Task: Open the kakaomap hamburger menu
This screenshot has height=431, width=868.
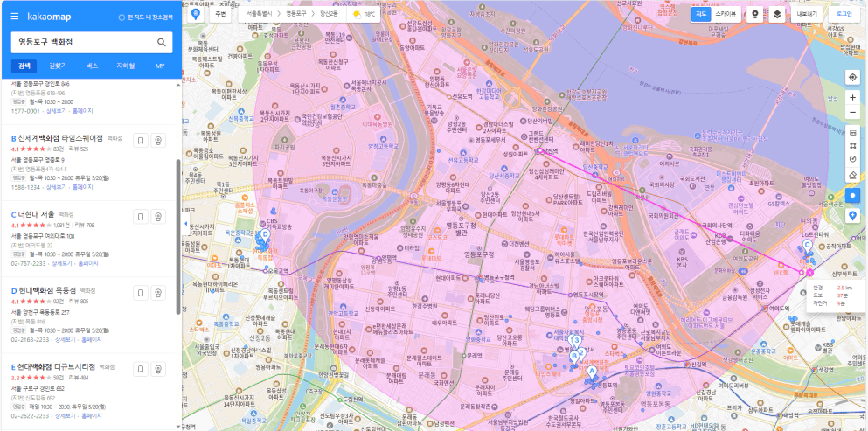Action: 15,17
